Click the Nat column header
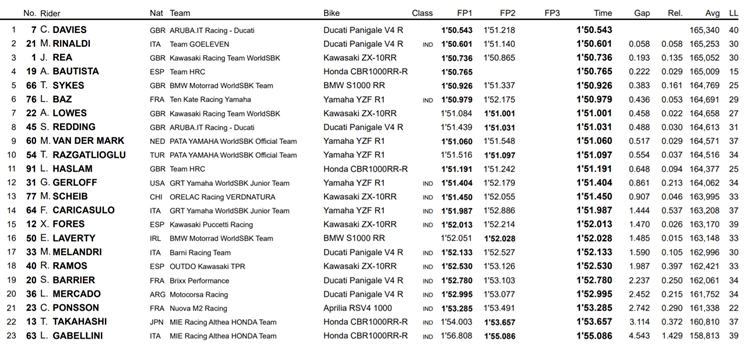The height and width of the screenshot is (361, 745). (156, 13)
